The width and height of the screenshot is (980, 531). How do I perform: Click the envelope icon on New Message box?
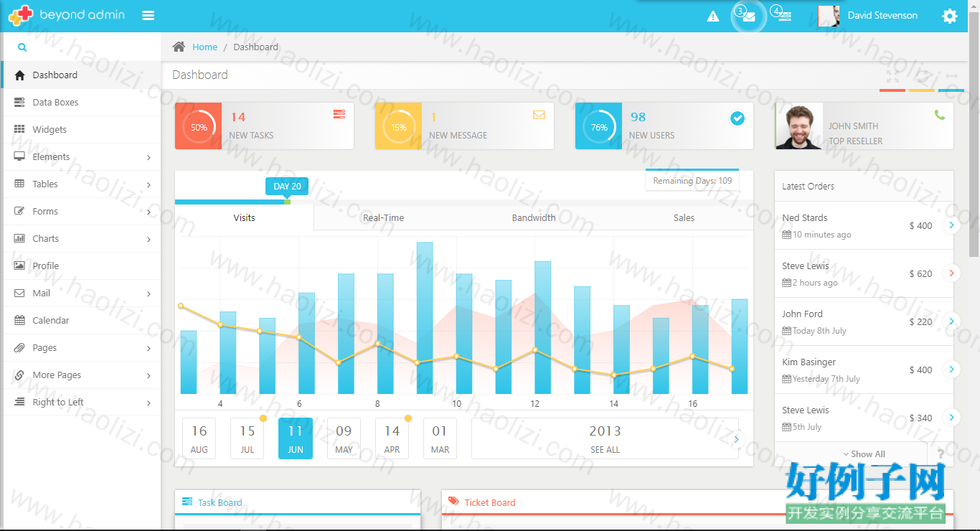539,114
